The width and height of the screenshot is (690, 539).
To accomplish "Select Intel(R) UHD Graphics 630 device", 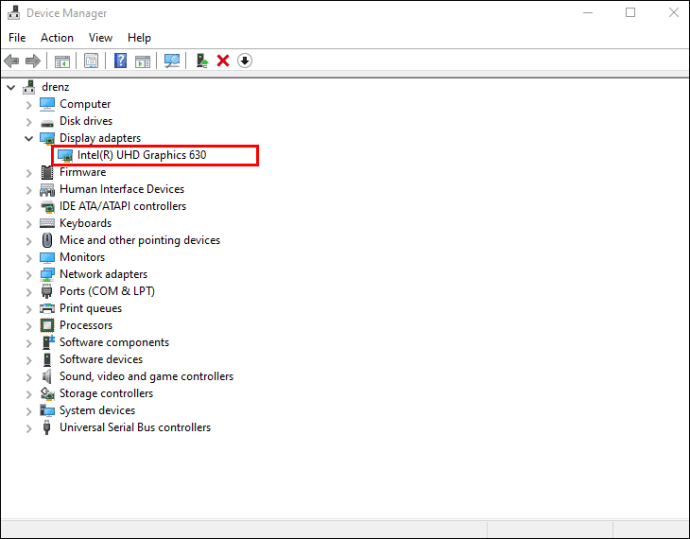I will tap(142, 155).
